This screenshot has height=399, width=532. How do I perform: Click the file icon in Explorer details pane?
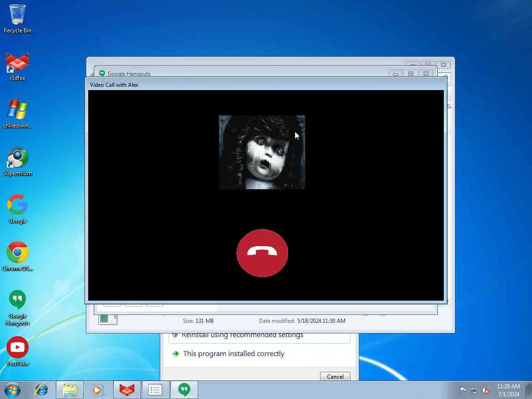(x=108, y=319)
